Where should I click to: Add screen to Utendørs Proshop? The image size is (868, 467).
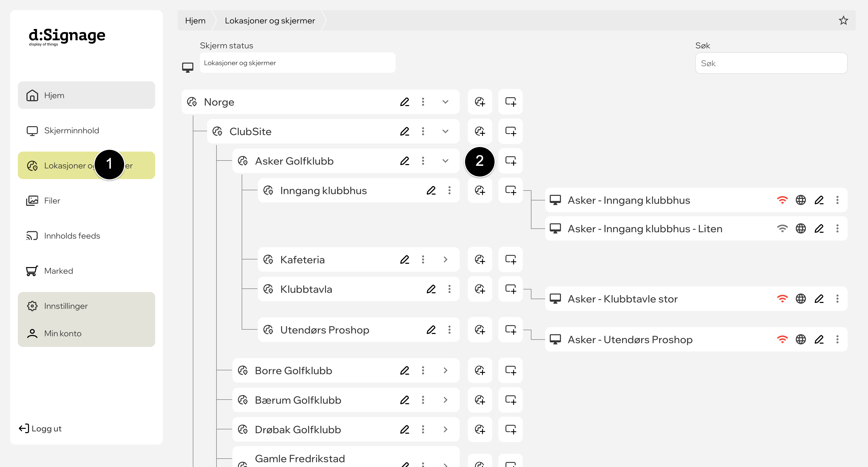point(510,330)
